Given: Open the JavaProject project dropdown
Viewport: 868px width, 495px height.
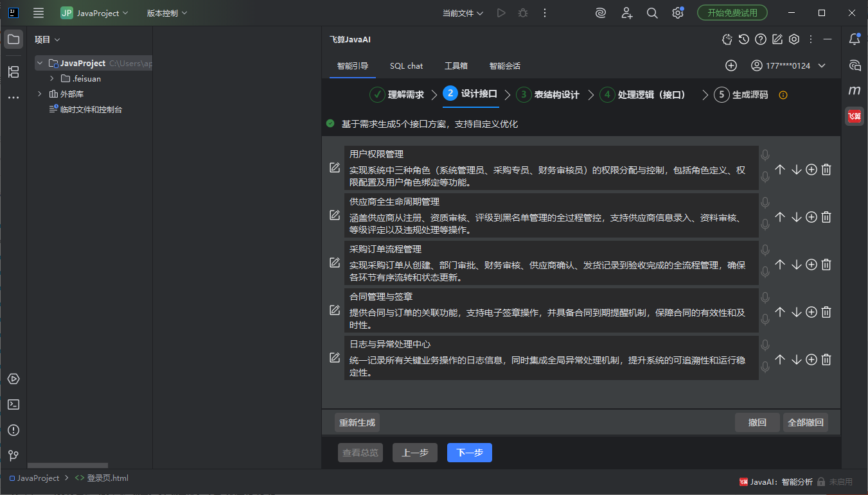Looking at the screenshot, I should tap(94, 13).
